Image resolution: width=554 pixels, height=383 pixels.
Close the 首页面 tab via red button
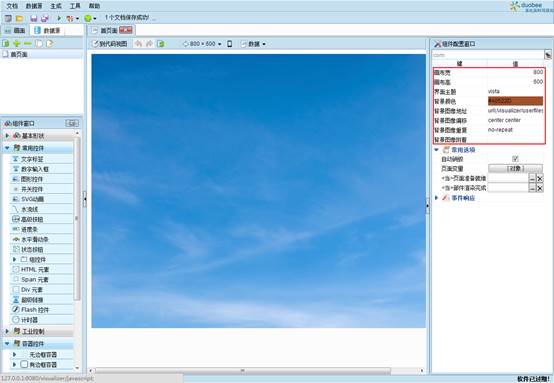[x=126, y=30]
